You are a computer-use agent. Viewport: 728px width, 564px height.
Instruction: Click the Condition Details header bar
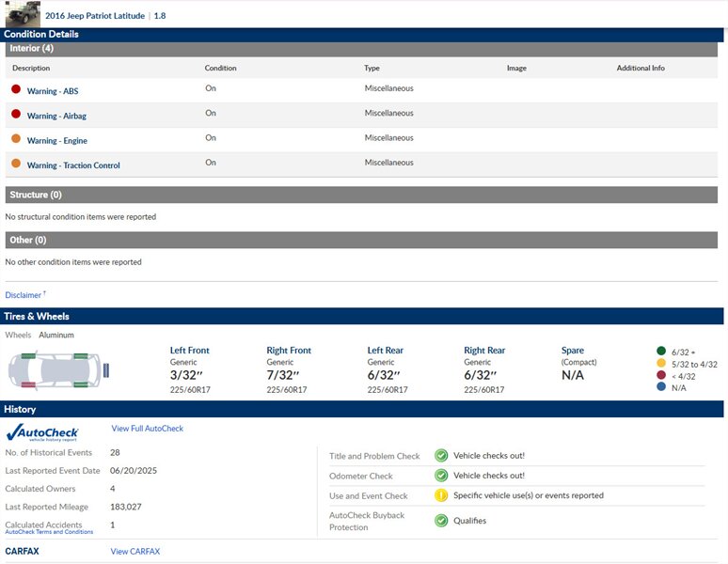click(362, 35)
